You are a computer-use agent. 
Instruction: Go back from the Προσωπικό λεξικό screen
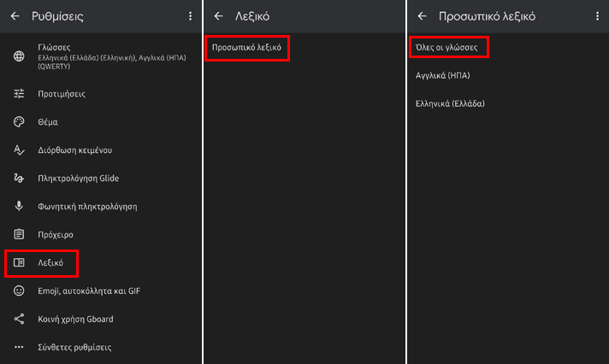point(423,16)
